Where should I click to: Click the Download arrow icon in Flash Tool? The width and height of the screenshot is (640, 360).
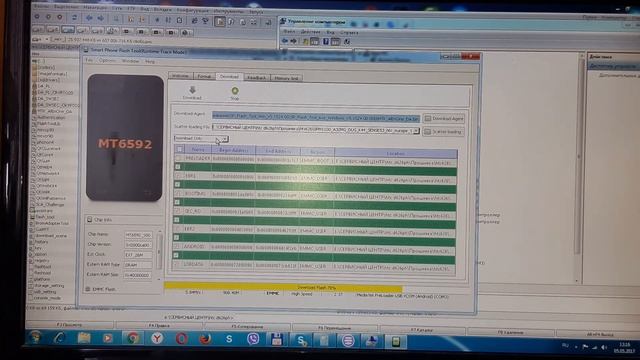point(192,89)
